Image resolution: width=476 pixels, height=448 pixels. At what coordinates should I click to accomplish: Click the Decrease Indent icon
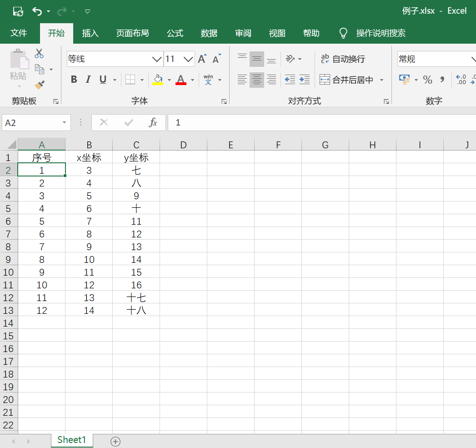[x=290, y=80]
